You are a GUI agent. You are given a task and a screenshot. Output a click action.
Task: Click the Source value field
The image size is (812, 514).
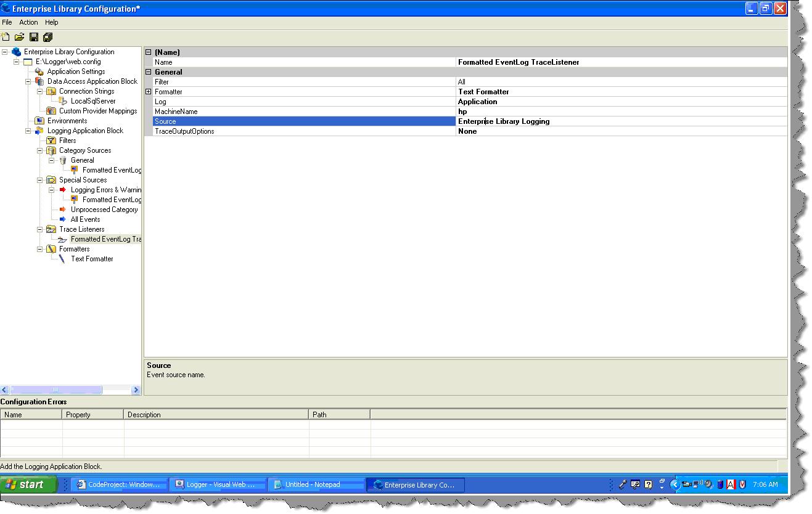pyautogui.click(x=621, y=121)
